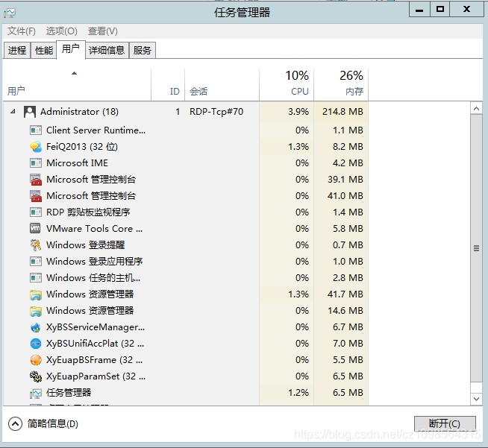Click the 简略信息(D) label

pyautogui.click(x=53, y=423)
